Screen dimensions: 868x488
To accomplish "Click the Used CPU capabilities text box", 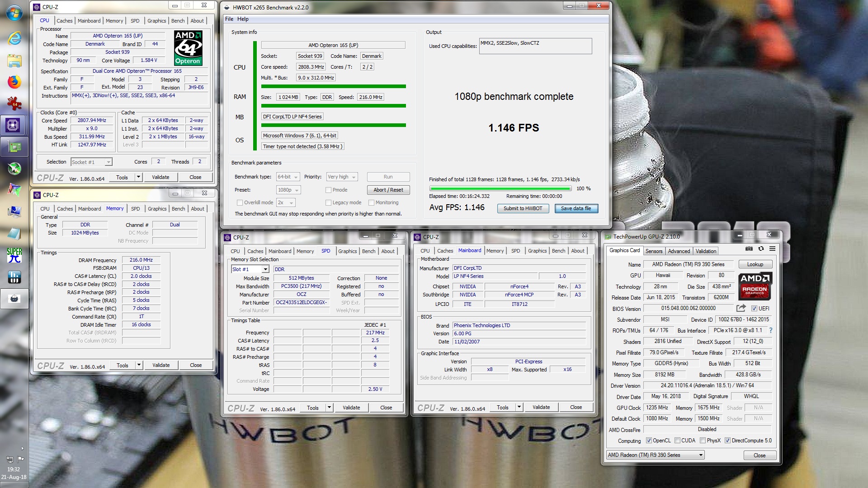I will click(535, 46).
